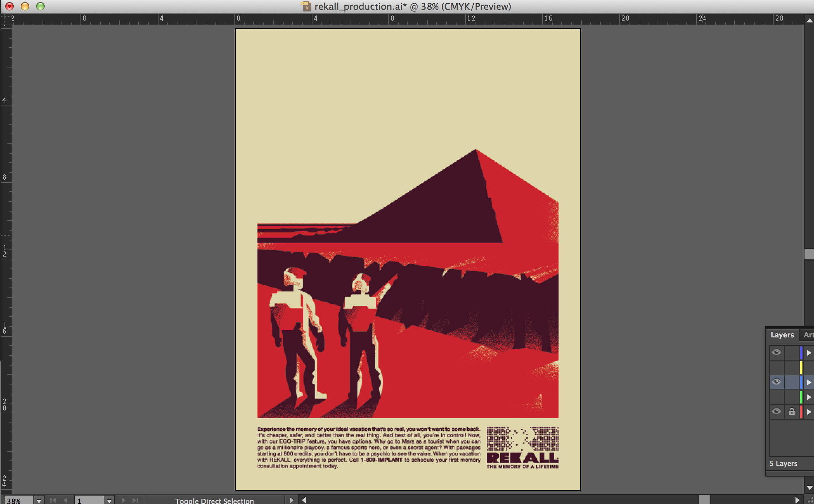The width and height of the screenshot is (814, 504).
Task: Click the artboard number field
Action: [x=89, y=500]
